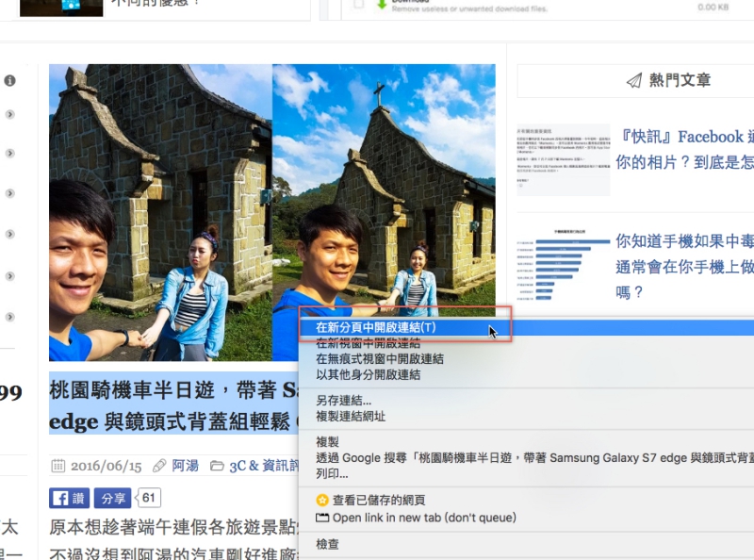
Task: Click the green download arrow icon at top
Action: (382, 5)
